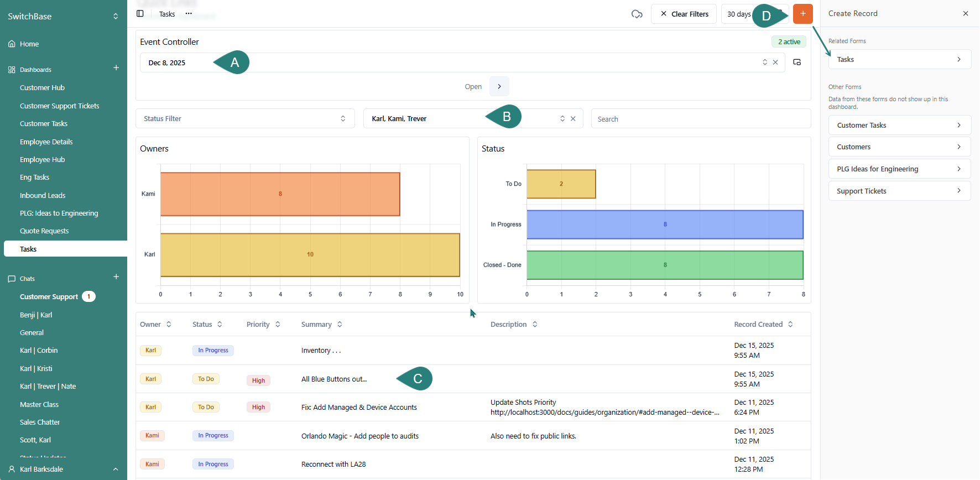980x480 pixels.
Task: Click the window icon beside Event Controller field
Action: coord(797,62)
